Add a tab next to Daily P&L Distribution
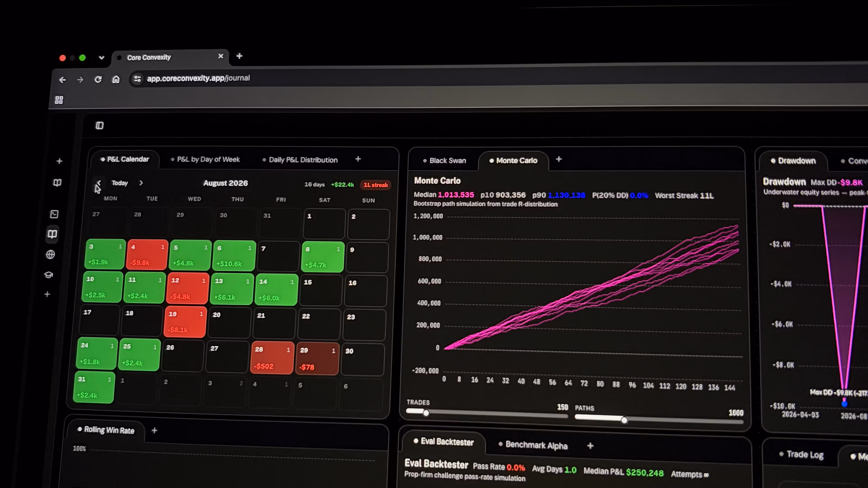This screenshot has width=868, height=488. pos(358,159)
